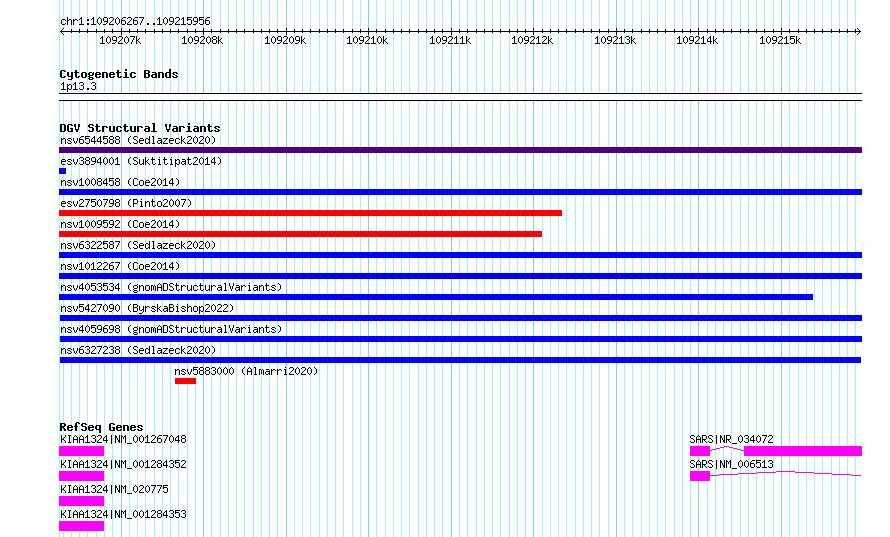Open the nsv5427090 (ByrskaBishop2022) label
The image size is (890, 537).
[x=147, y=308]
